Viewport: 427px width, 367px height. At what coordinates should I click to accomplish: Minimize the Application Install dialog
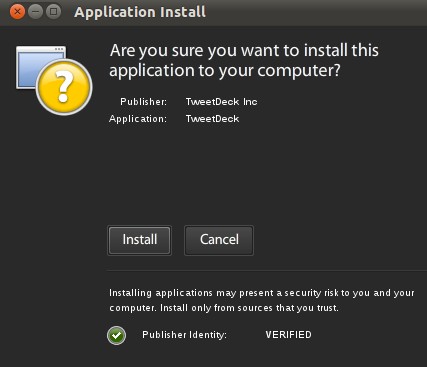point(35,12)
